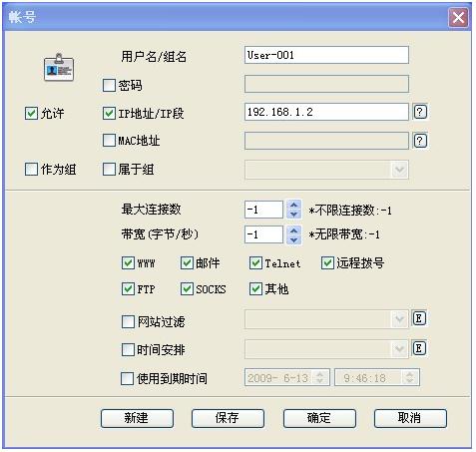Check the 作为组 option

click(x=31, y=169)
